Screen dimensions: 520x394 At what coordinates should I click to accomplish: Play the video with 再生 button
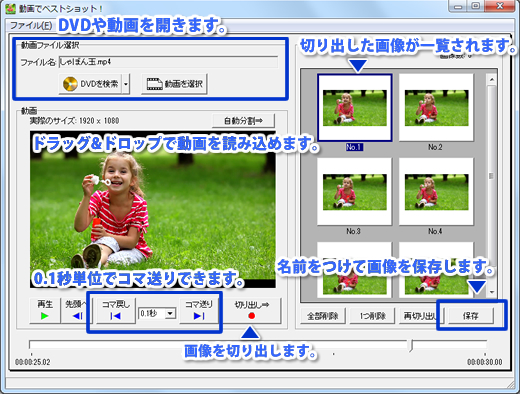pyautogui.click(x=45, y=310)
